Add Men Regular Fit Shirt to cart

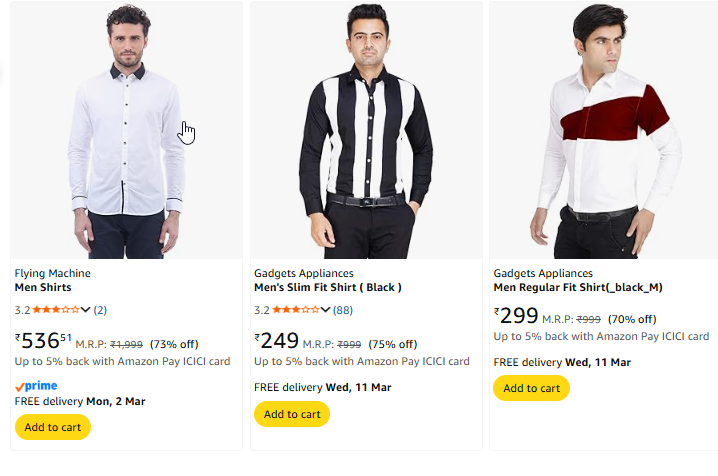tap(531, 388)
